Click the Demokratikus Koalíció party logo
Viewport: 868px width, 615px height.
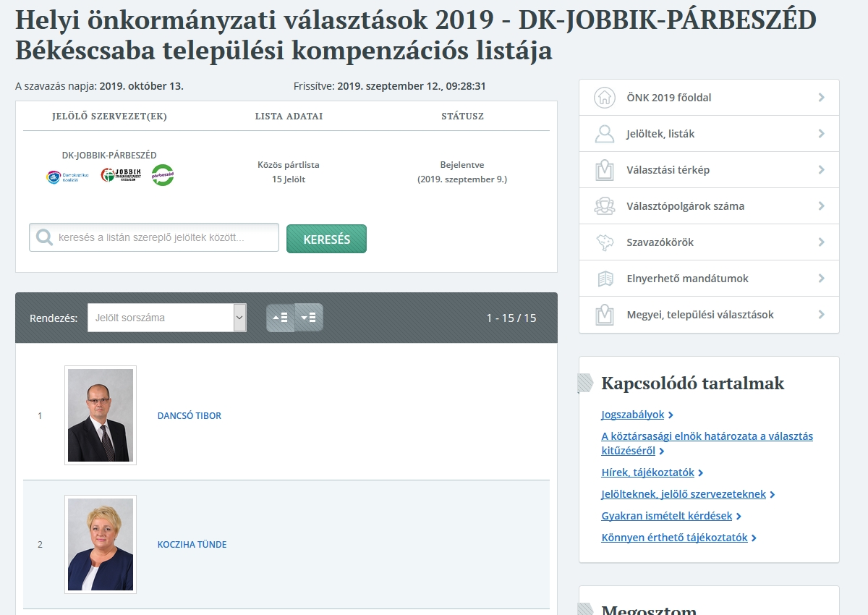tap(68, 176)
